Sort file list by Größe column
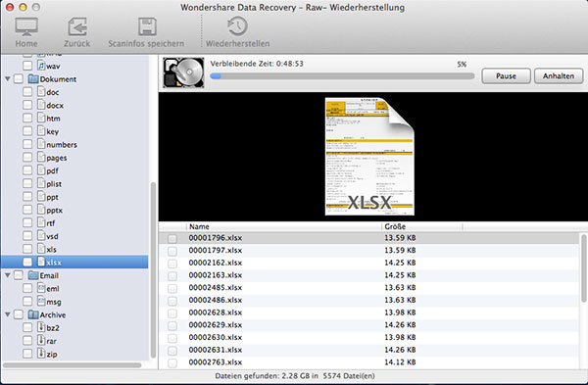 coord(422,226)
